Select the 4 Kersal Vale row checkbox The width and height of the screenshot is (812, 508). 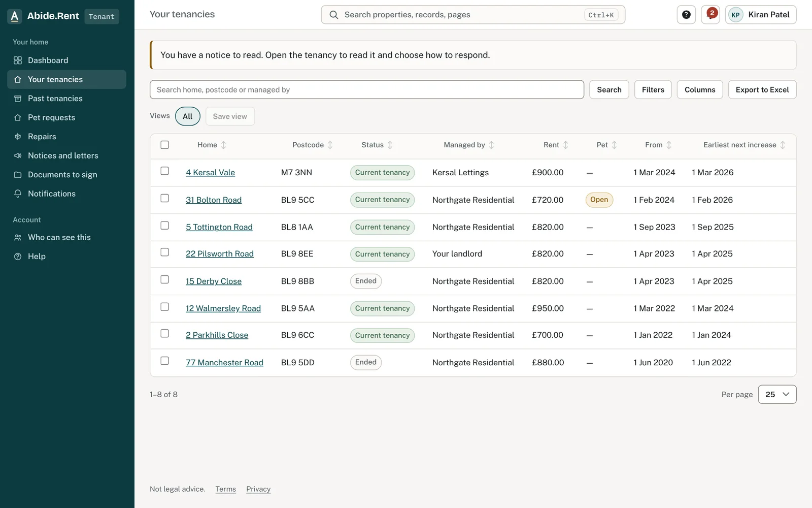(x=164, y=171)
